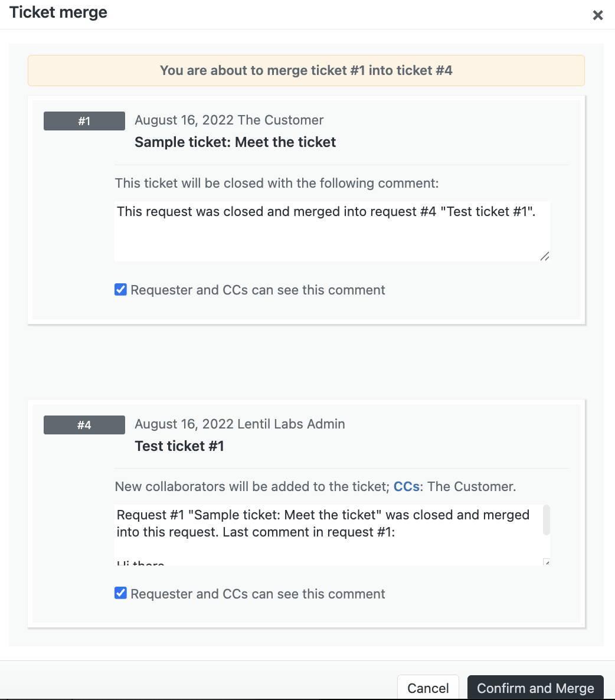Screen dimensions: 615x700
Task: Click the checkmark in ticket #1's visibility checkbox
Action: tap(120, 289)
